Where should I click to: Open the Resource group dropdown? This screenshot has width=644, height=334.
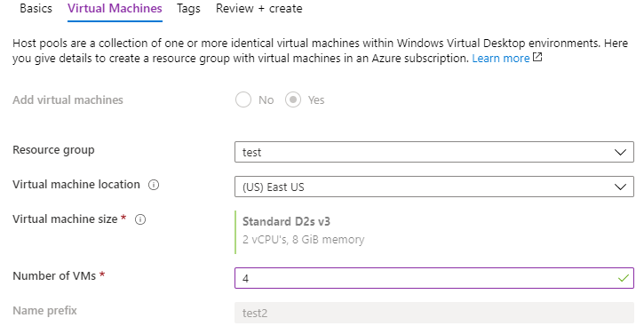click(x=434, y=152)
